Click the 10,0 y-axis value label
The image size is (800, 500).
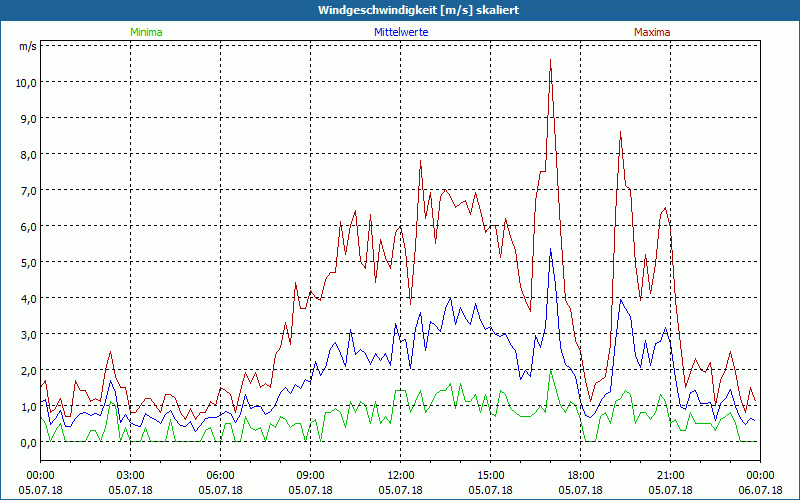click(x=24, y=82)
